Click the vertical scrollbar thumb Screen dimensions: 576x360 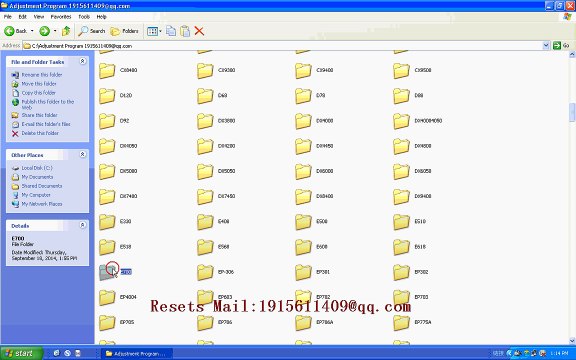pyautogui.click(x=572, y=112)
